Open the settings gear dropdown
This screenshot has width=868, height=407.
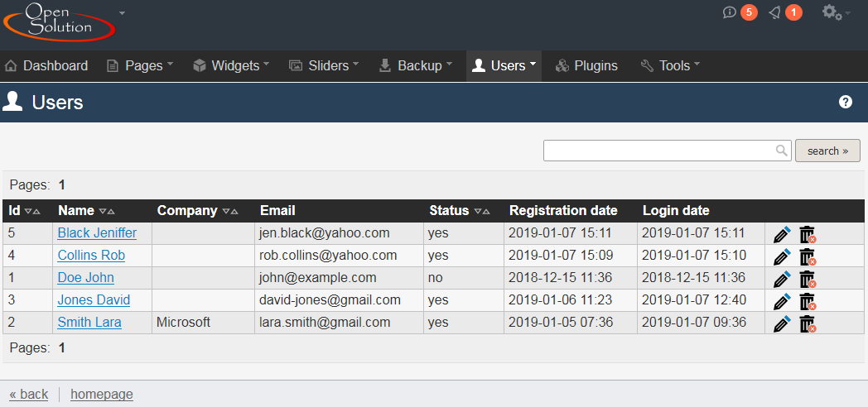833,12
